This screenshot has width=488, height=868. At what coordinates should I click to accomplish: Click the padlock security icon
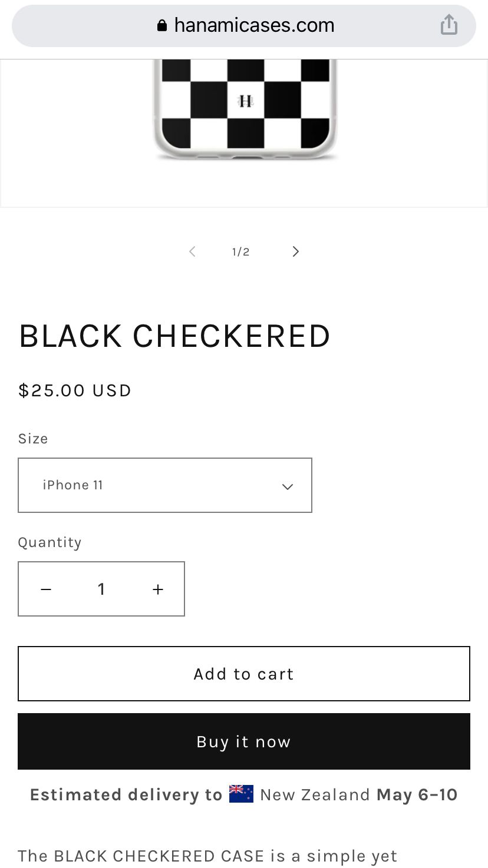pyautogui.click(x=162, y=25)
